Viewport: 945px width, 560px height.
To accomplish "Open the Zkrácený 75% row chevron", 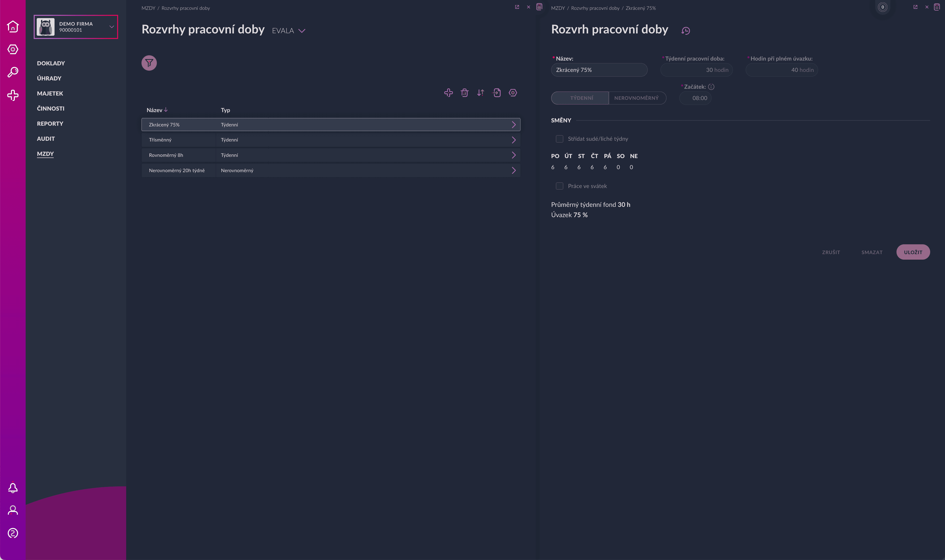I will click(x=513, y=124).
